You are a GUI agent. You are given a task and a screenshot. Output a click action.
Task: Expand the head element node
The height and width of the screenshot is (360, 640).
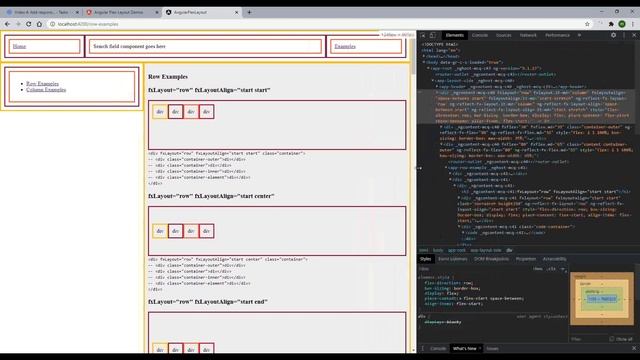(424, 56)
